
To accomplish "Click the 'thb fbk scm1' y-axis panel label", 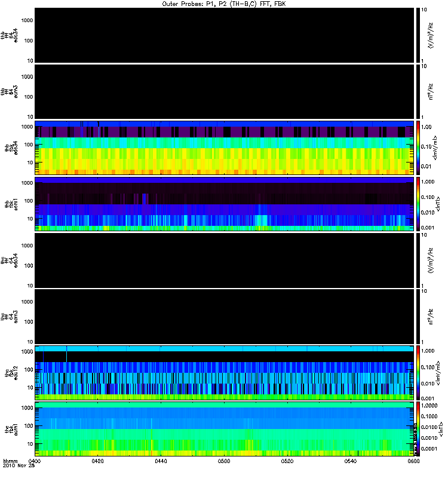I will (x=11, y=204).
